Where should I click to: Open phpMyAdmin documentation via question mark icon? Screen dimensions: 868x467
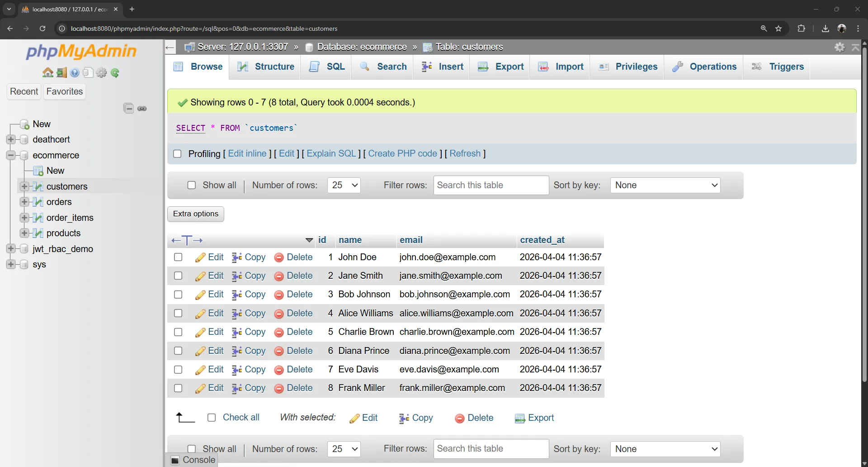click(75, 72)
